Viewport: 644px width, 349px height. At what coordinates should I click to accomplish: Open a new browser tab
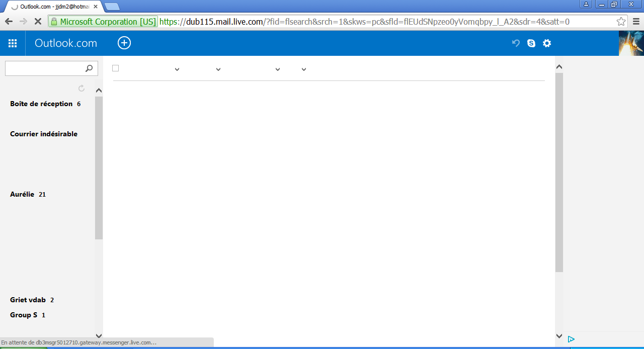[112, 7]
